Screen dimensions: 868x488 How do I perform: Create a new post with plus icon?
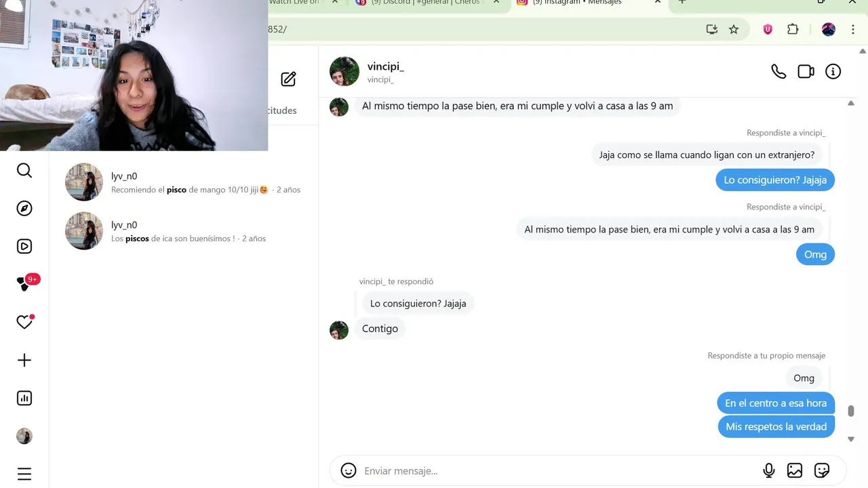pyautogui.click(x=24, y=361)
